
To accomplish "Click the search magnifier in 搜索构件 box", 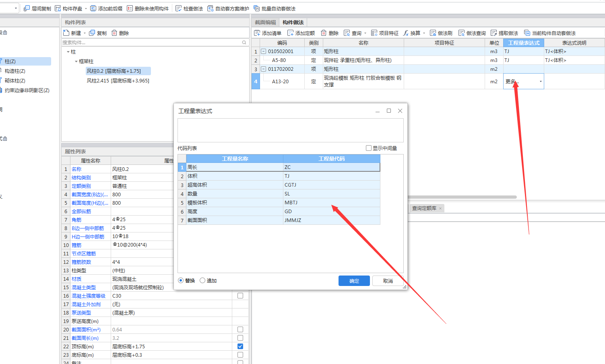I will pos(244,42).
